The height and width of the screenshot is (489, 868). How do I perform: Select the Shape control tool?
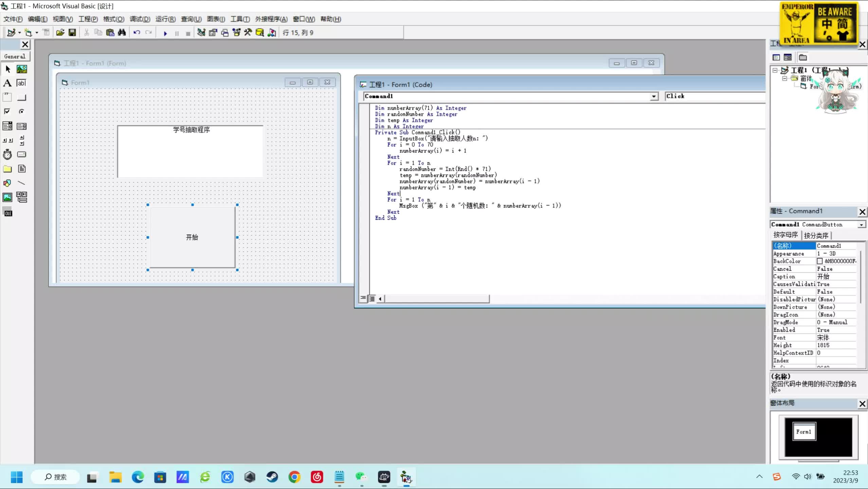pos(7,183)
